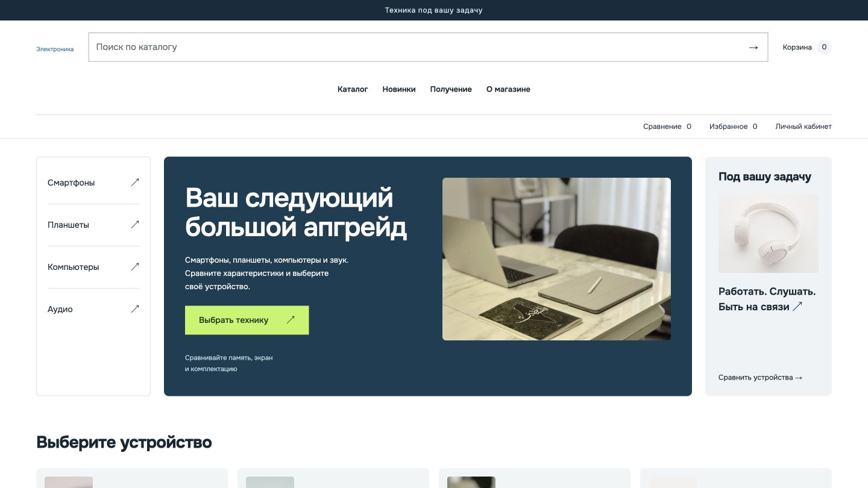Browse the Планшеты category

pyautogui.click(x=93, y=225)
